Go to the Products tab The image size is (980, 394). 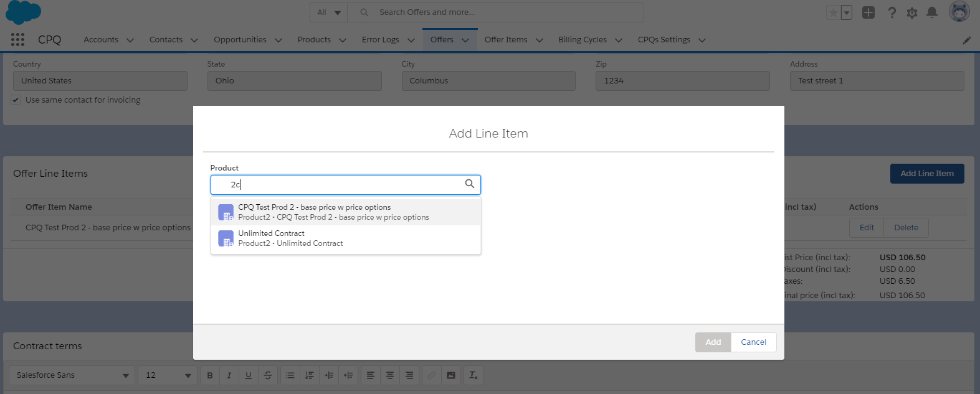tap(314, 40)
